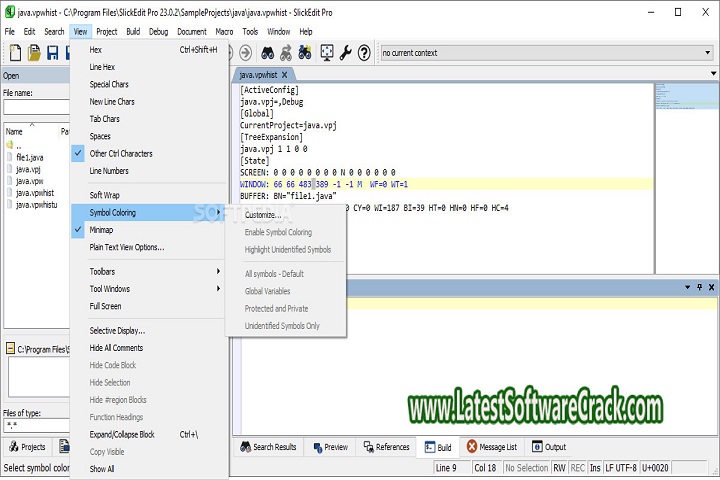Open the editor tab list dropdown arrow
The height and width of the screenshot is (480, 720).
[x=713, y=73]
